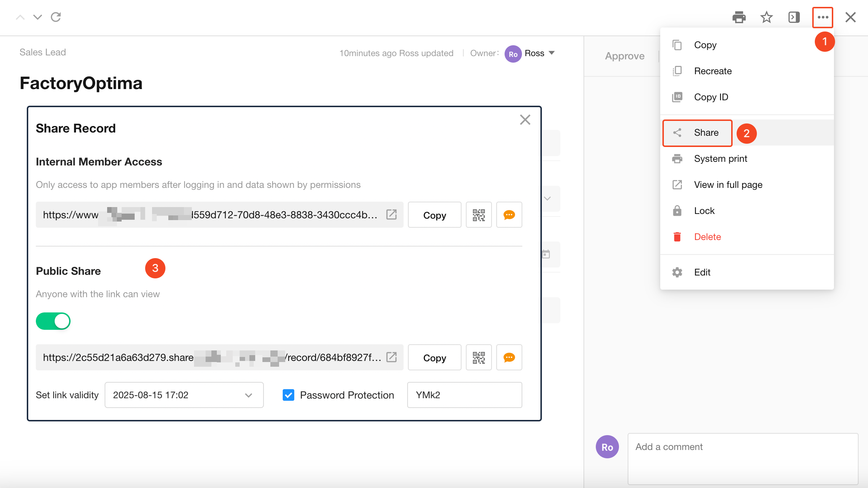Uncheck the Password Protection checkbox

coord(288,395)
